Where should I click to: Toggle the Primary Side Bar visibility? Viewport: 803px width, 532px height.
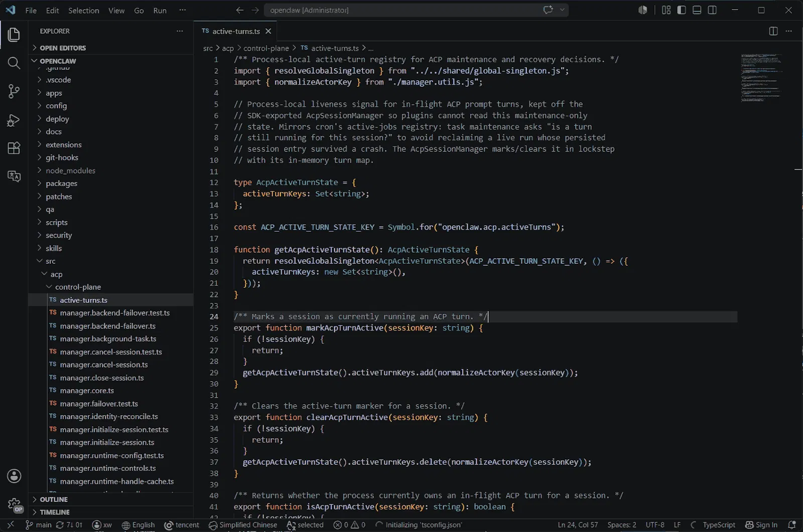(x=682, y=10)
